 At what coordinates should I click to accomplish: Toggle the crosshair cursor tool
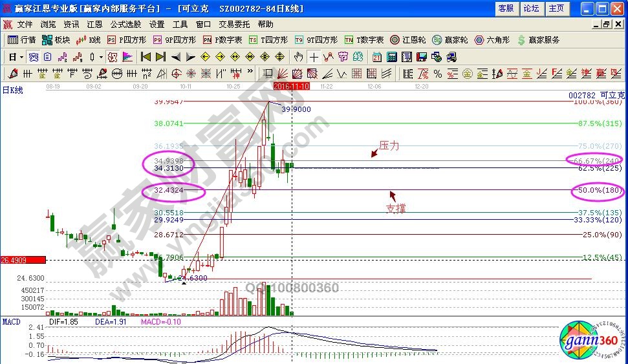point(313,57)
